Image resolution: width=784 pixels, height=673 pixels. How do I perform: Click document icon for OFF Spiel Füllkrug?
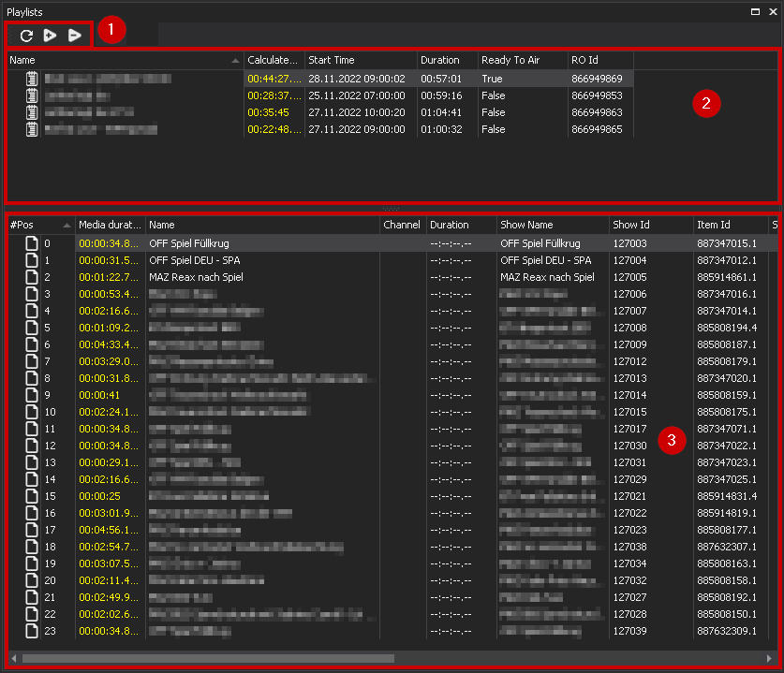[x=31, y=243]
